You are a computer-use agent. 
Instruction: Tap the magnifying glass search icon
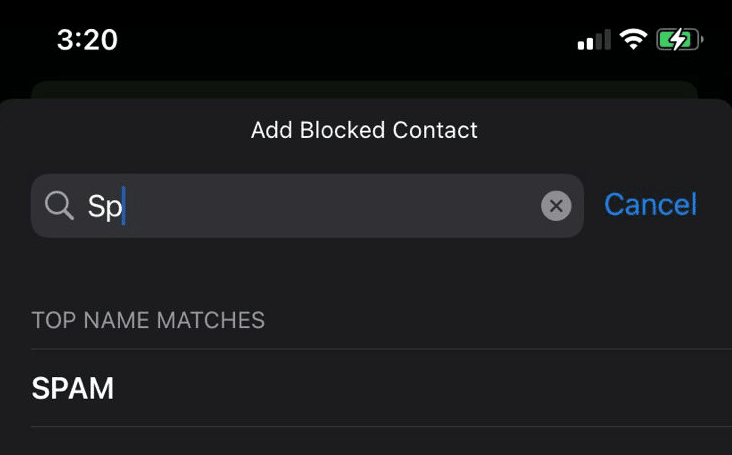click(60, 206)
